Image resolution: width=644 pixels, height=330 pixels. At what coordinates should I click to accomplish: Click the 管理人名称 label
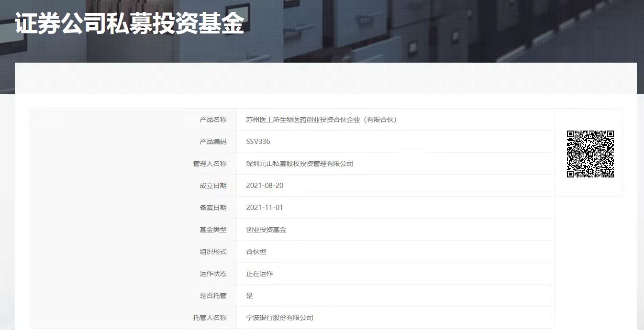[210, 164]
